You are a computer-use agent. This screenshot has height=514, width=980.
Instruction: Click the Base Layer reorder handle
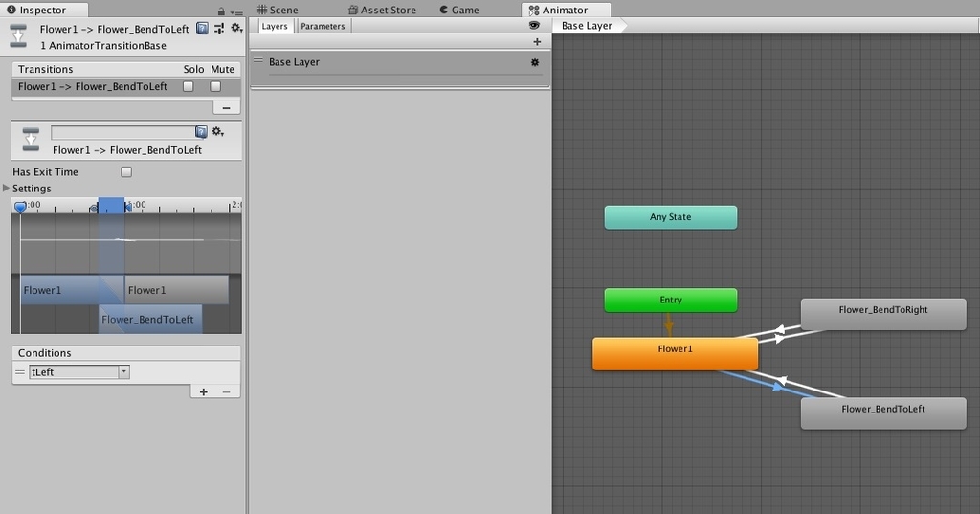pos(258,60)
